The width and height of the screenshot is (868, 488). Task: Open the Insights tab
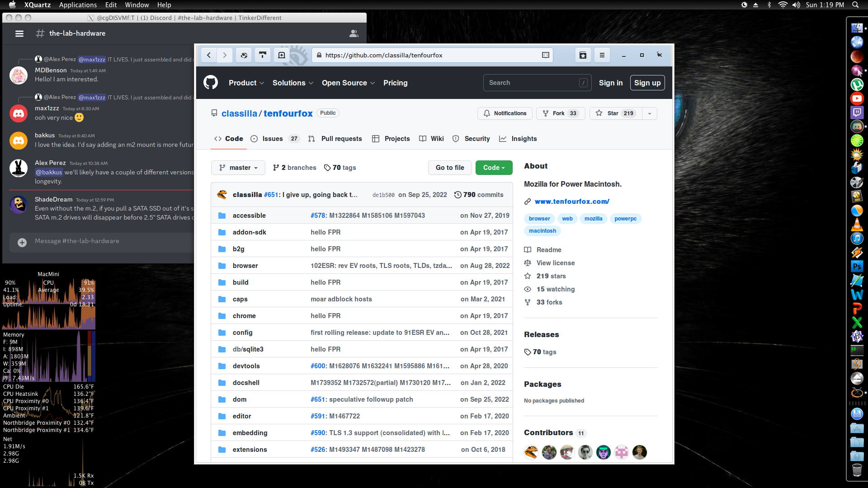point(524,139)
